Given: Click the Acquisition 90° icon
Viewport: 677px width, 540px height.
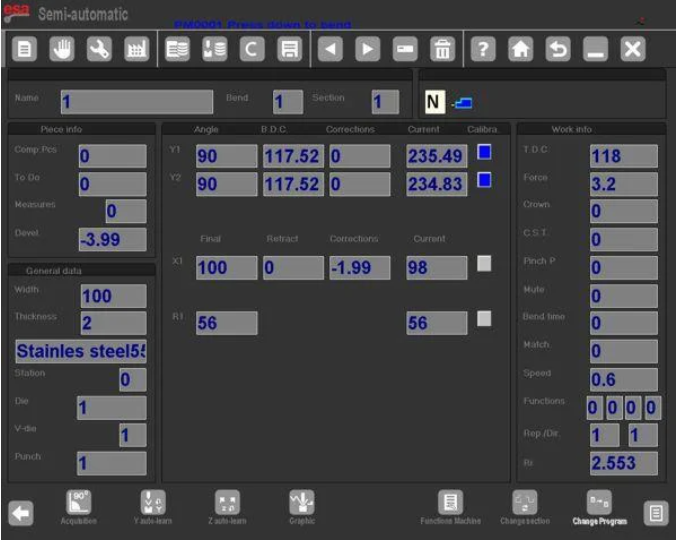Looking at the screenshot, I should (80, 505).
